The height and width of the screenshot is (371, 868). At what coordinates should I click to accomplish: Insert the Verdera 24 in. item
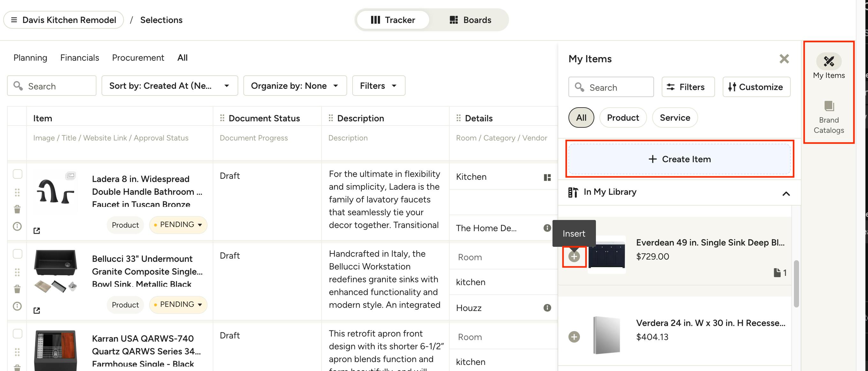click(574, 337)
